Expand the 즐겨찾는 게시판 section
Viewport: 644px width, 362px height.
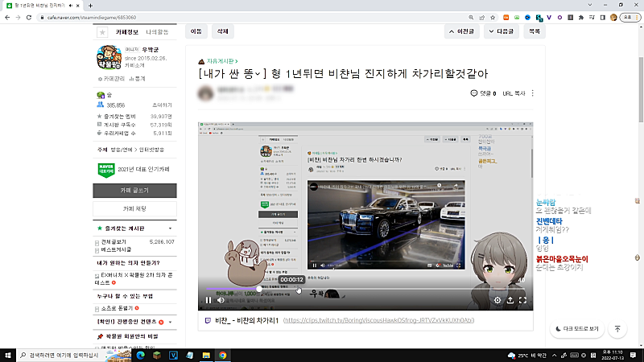pos(99,229)
